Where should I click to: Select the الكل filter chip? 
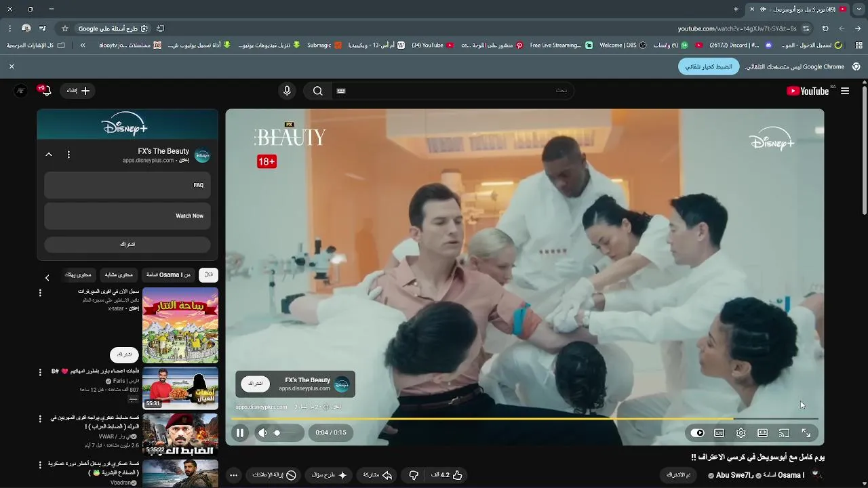[208, 274]
